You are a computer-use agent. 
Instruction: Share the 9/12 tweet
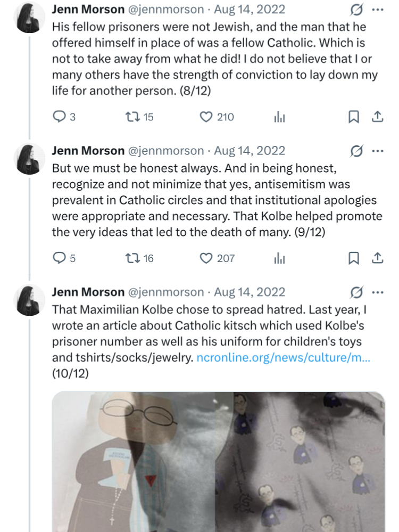click(x=377, y=258)
